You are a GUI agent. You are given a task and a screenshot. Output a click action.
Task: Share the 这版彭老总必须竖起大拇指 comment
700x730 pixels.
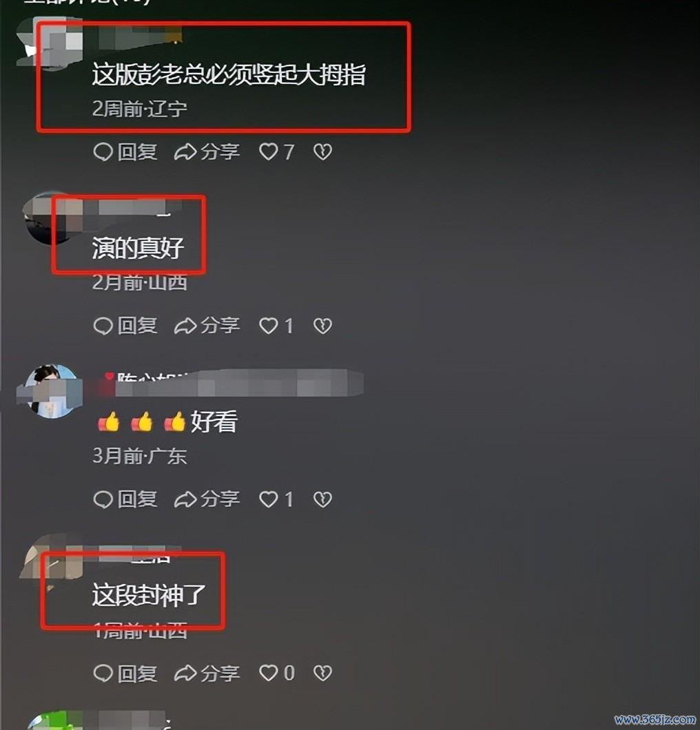click(x=207, y=152)
